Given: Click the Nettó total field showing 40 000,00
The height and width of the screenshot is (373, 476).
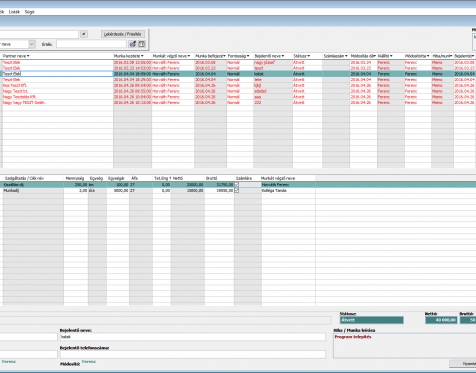Looking at the screenshot, I should pyautogui.click(x=441, y=320).
